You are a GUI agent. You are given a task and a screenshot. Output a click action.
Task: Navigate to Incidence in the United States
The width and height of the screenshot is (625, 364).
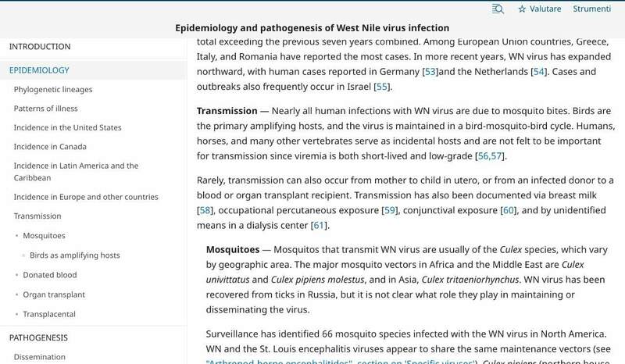(x=68, y=127)
